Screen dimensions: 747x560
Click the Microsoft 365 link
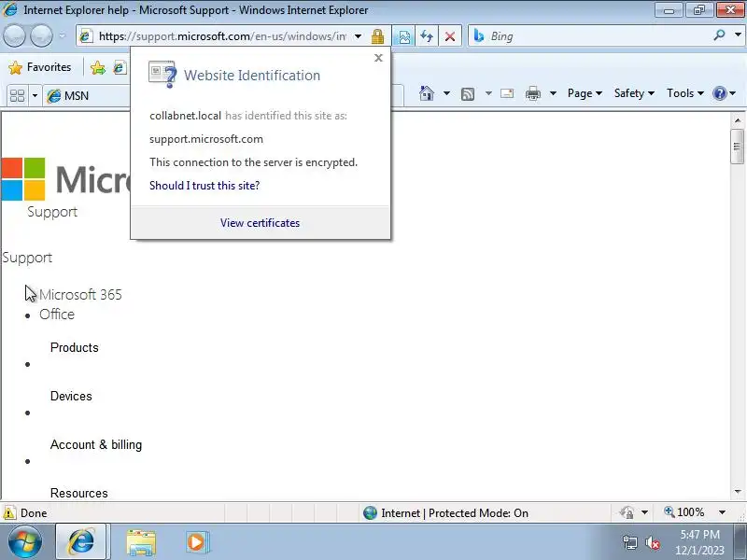pyautogui.click(x=80, y=295)
